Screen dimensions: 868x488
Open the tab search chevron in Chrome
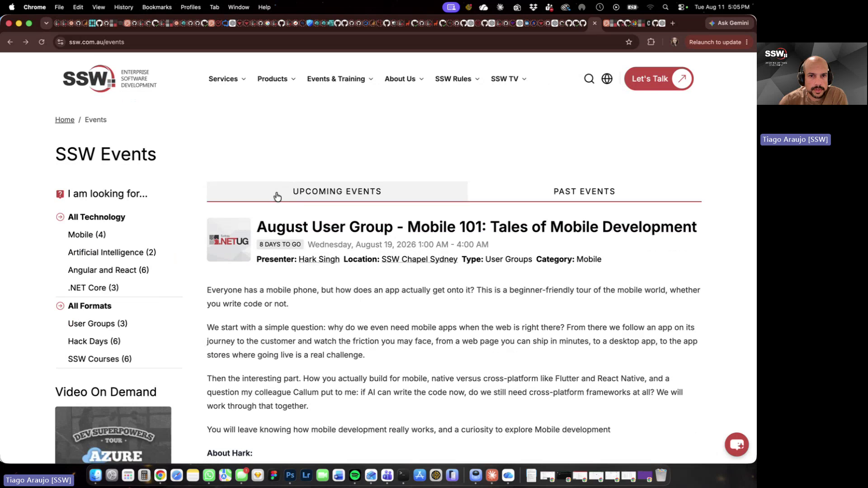tap(46, 23)
